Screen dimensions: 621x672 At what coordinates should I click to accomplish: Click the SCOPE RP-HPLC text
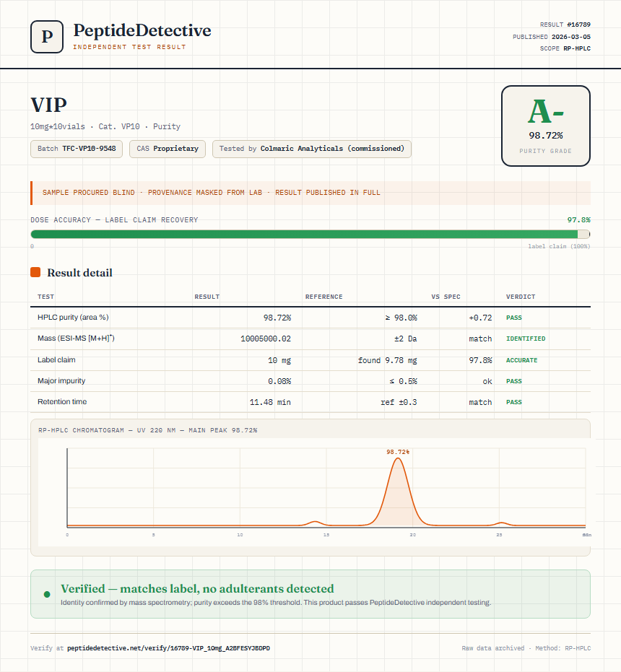click(x=565, y=48)
